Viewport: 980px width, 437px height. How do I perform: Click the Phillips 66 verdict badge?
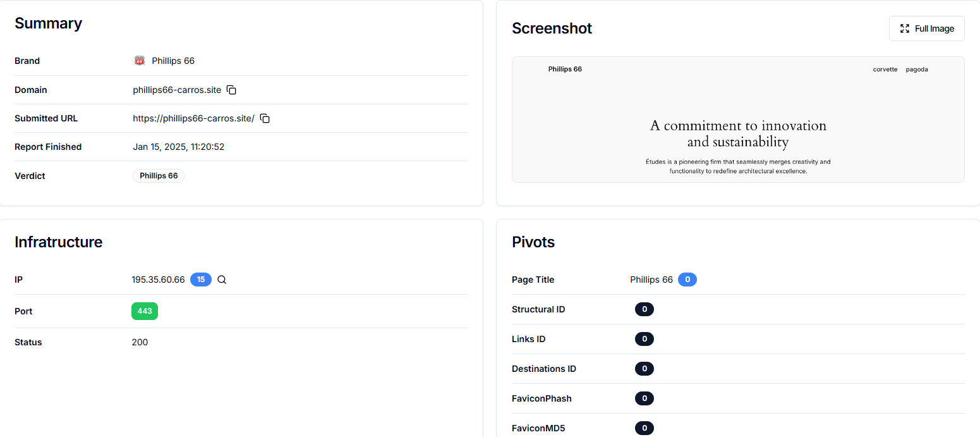tap(159, 176)
